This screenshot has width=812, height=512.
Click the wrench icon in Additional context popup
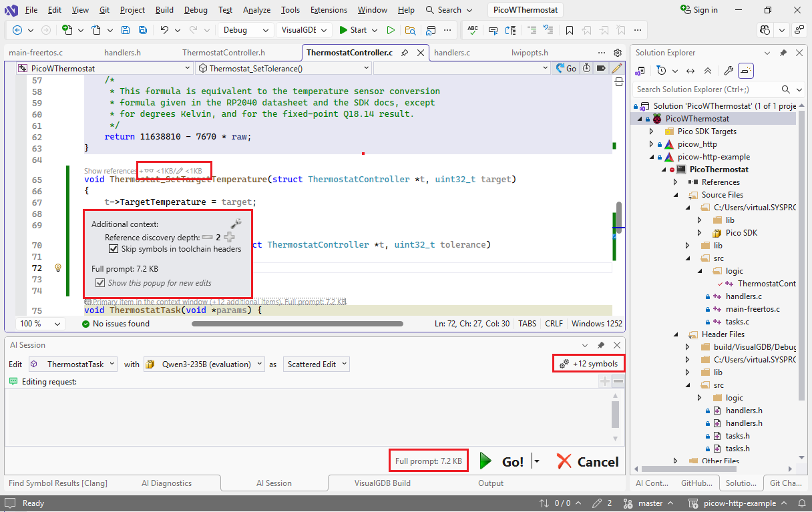click(x=236, y=224)
